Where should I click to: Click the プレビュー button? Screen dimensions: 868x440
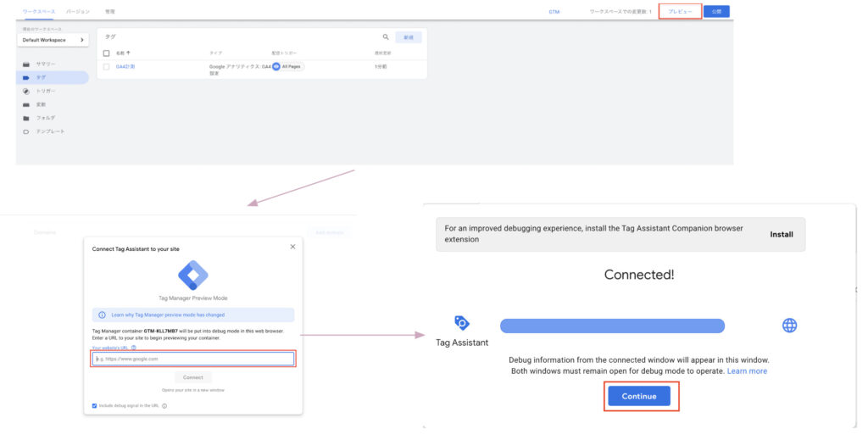pyautogui.click(x=680, y=12)
